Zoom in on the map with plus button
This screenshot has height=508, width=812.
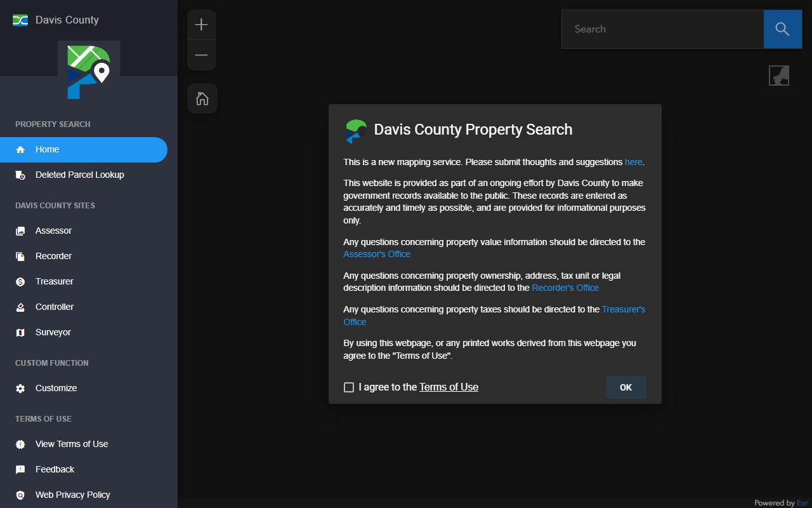click(201, 25)
